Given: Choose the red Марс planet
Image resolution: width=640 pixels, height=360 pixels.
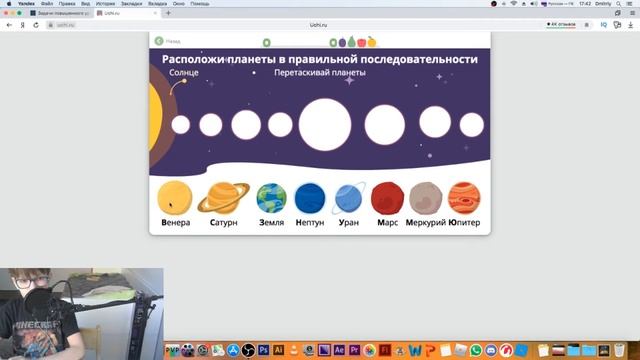Looking at the screenshot, I should [387, 198].
